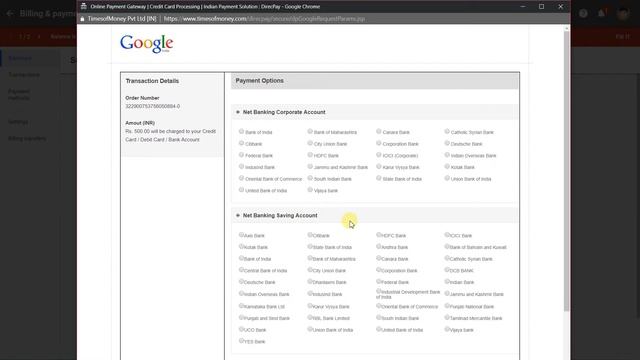Choose Karnataka Bank Ltd option

point(241,306)
